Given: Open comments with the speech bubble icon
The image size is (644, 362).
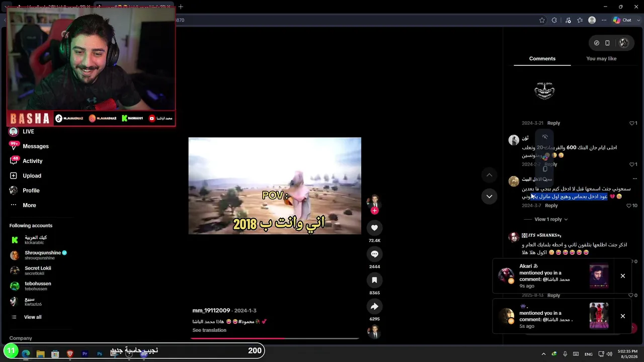Looking at the screenshot, I should (374, 254).
